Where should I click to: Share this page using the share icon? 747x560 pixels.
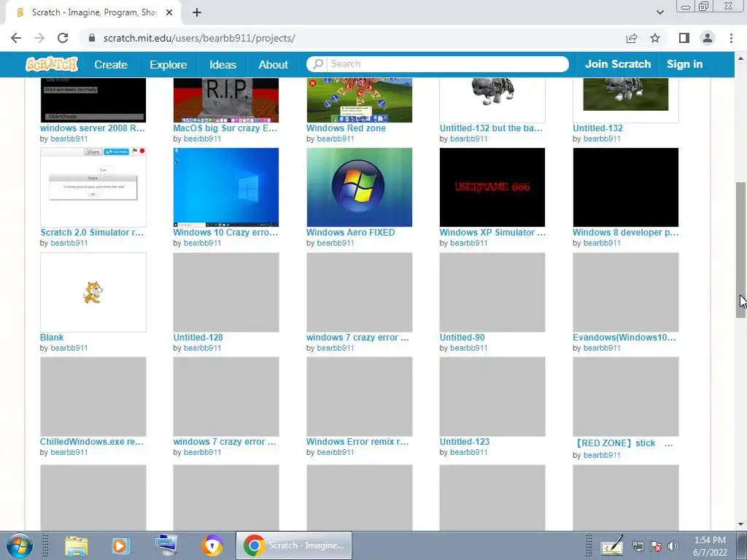tap(632, 38)
